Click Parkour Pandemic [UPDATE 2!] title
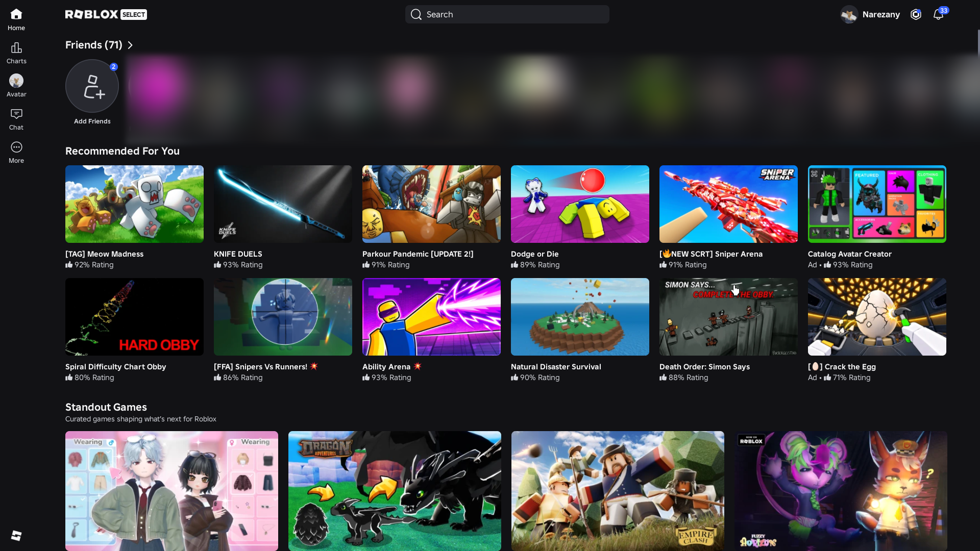Image resolution: width=980 pixels, height=551 pixels. click(418, 254)
